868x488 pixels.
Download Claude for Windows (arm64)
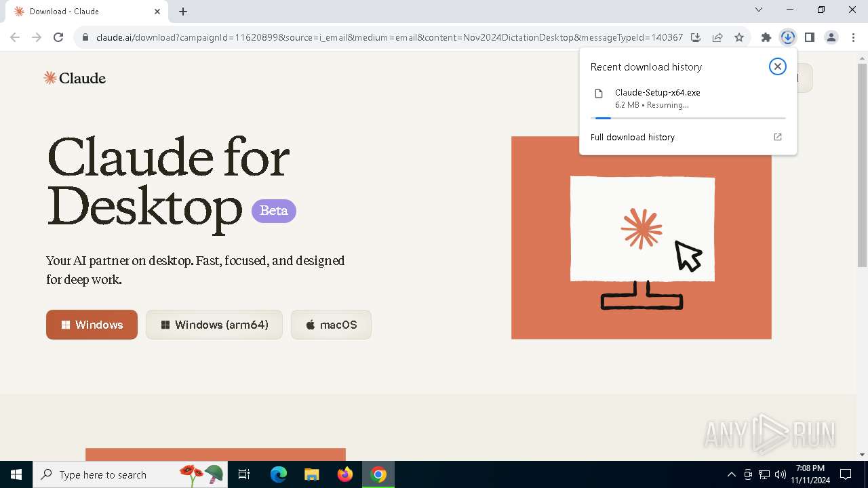click(x=214, y=325)
